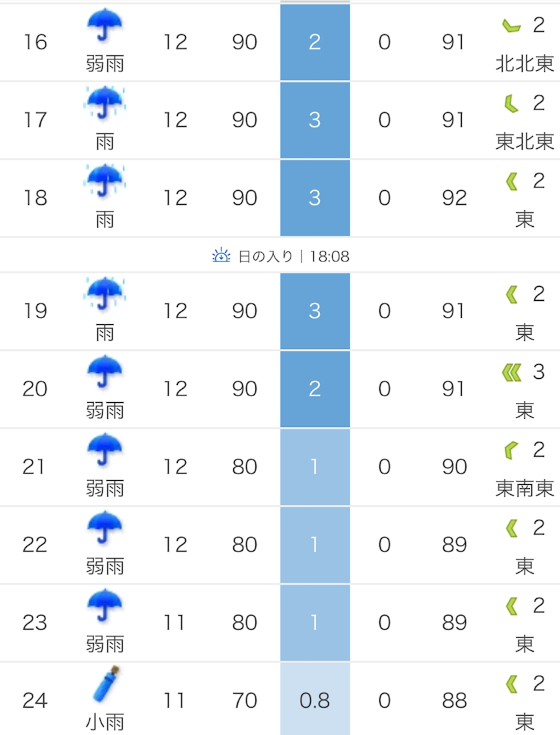
Task: Click the light blue precipitation cell for hour 21
Action: click(315, 467)
